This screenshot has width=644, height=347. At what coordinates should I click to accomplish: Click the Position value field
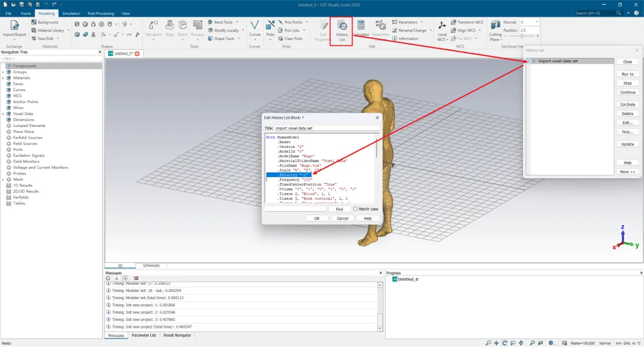(x=529, y=30)
